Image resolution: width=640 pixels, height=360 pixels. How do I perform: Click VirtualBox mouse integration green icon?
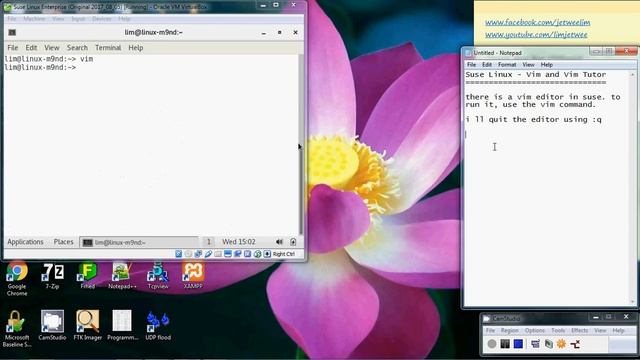[257, 254]
